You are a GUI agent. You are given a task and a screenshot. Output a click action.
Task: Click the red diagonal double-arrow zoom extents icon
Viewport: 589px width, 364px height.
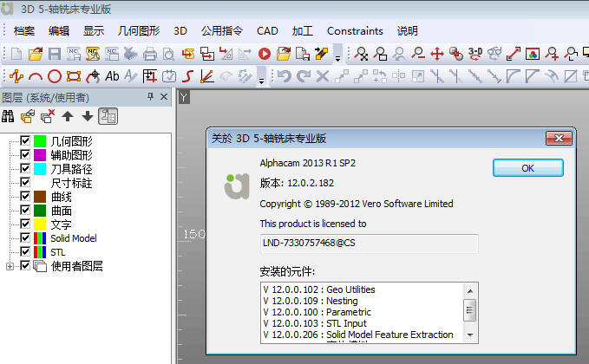coord(514,54)
